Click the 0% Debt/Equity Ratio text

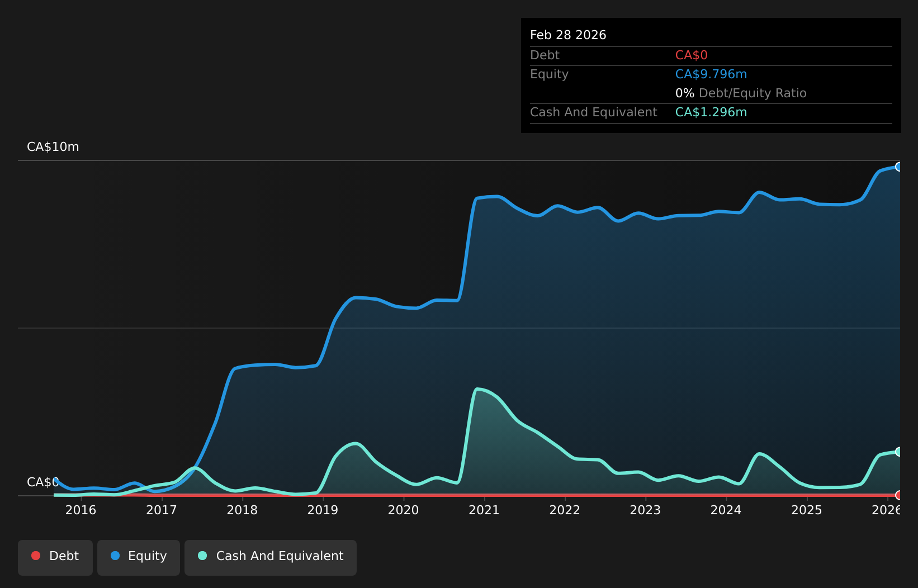(741, 93)
